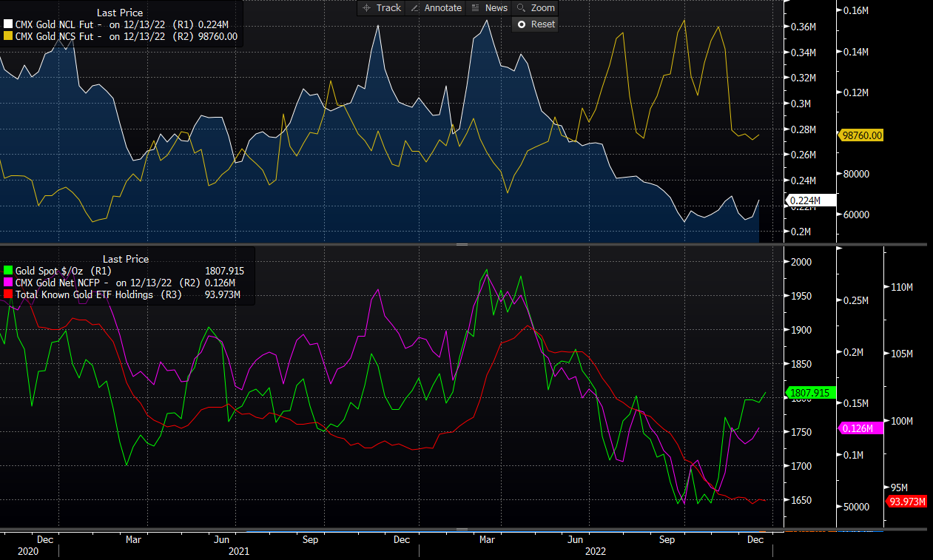This screenshot has width=933, height=560.
Task: Click the magenta CMX Gold Net NCFP swatch
Action: [9, 283]
